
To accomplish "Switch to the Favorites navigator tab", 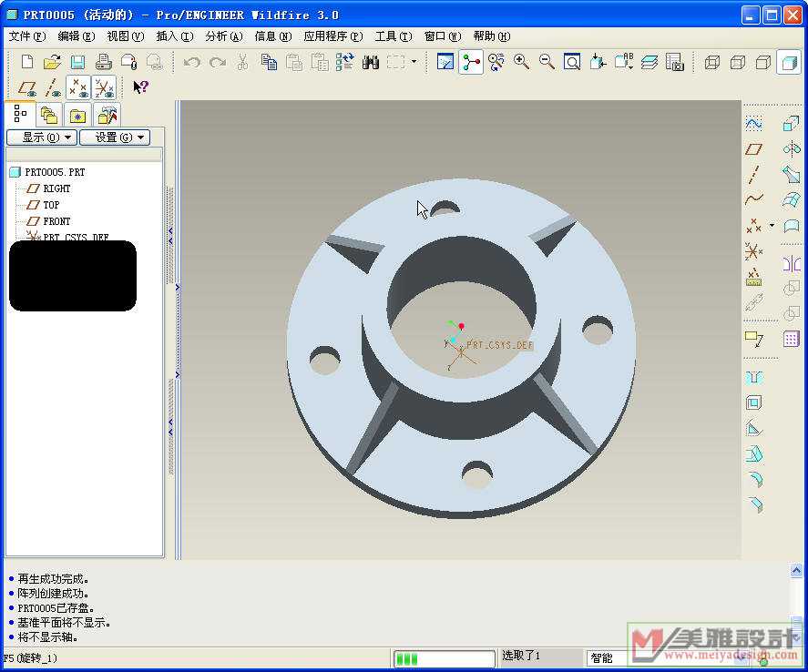I will pos(77,115).
